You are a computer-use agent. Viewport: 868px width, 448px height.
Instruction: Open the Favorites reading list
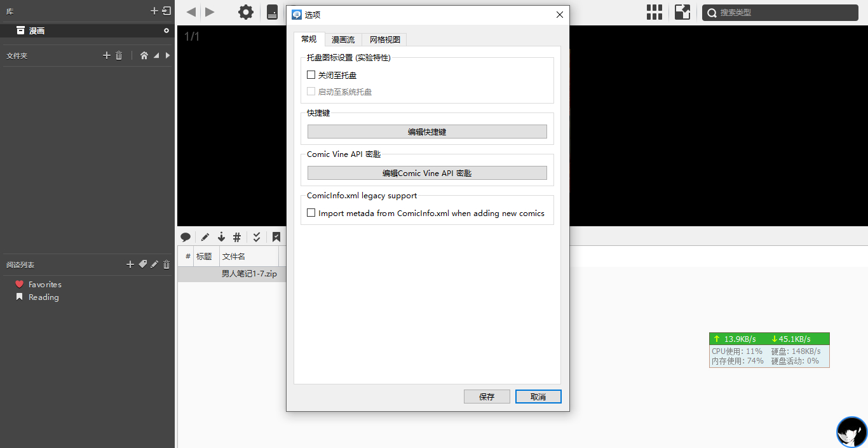click(x=45, y=284)
